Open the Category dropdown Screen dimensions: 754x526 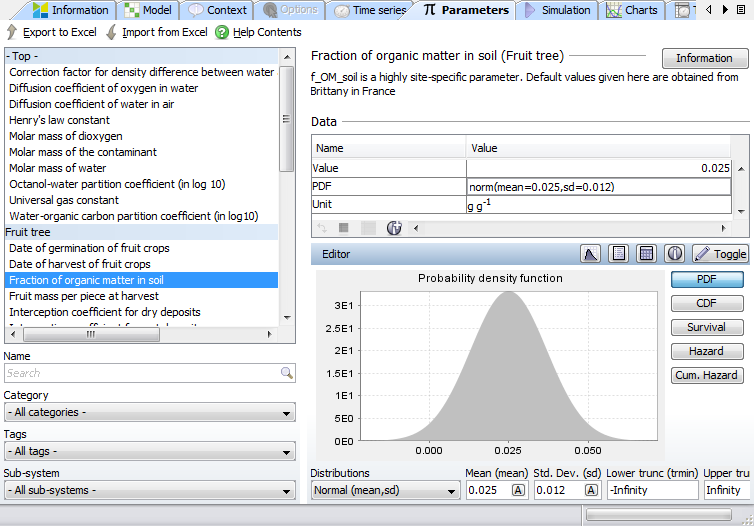click(149, 412)
